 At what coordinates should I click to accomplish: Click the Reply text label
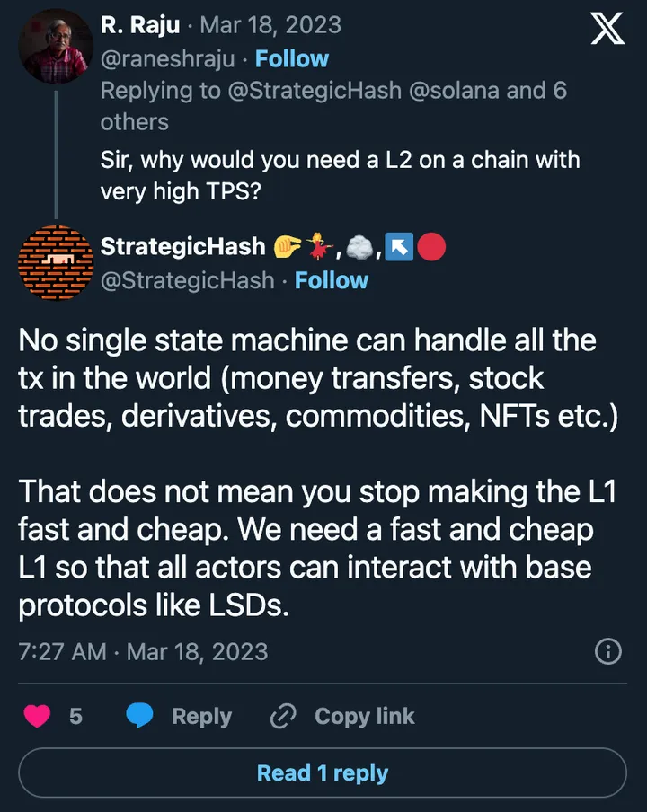pos(201,716)
